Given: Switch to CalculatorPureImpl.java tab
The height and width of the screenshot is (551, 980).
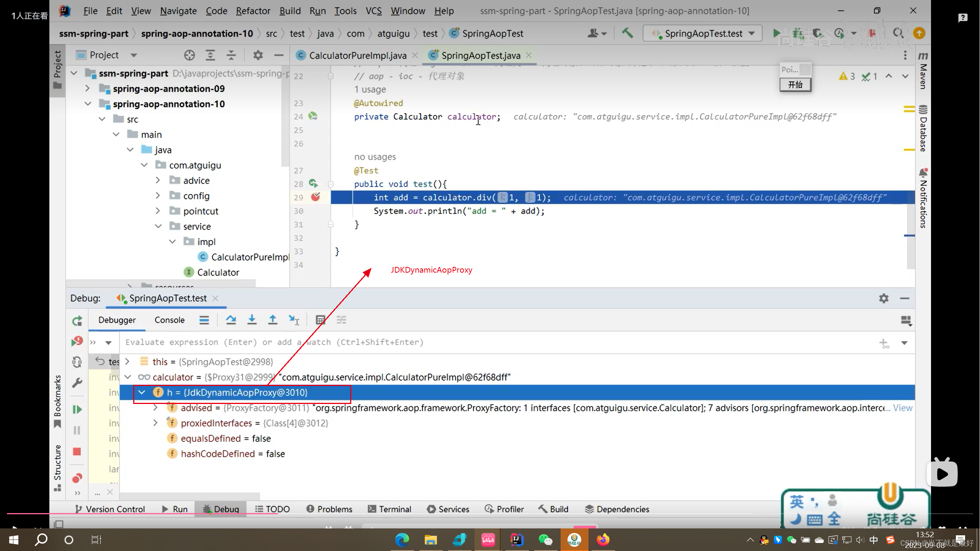Looking at the screenshot, I should (357, 56).
